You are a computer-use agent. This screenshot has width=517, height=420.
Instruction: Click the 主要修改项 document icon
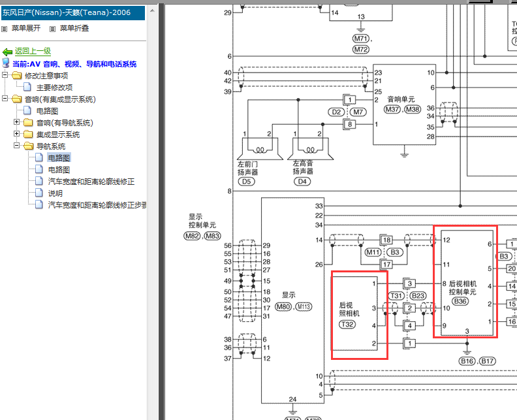point(27,87)
